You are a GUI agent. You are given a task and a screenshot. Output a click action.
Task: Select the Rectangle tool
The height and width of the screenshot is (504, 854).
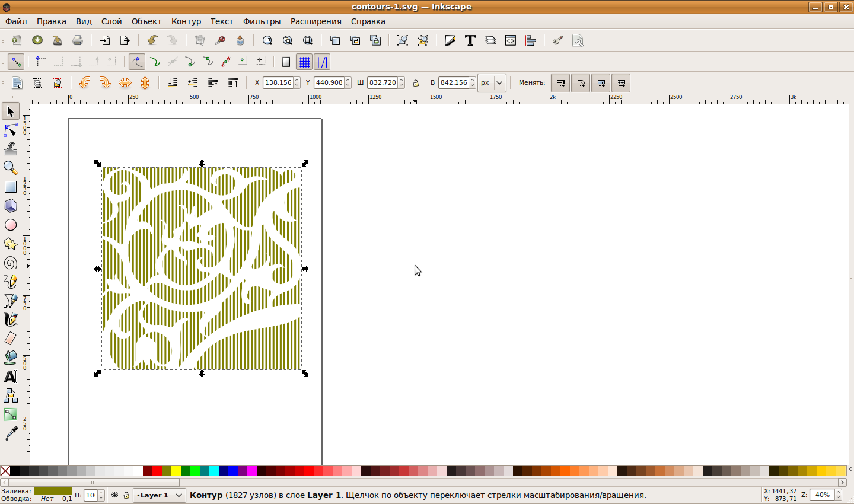[11, 187]
